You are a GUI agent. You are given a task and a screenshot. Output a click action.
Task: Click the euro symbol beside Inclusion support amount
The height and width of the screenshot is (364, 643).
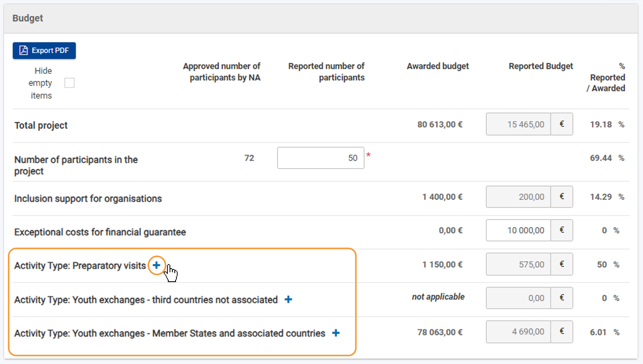(562, 197)
